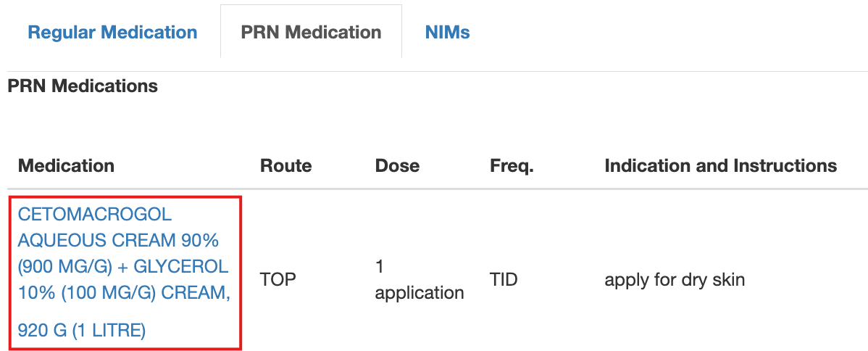Switch to the Regular Medication tab
The height and width of the screenshot is (351, 868).
(112, 33)
